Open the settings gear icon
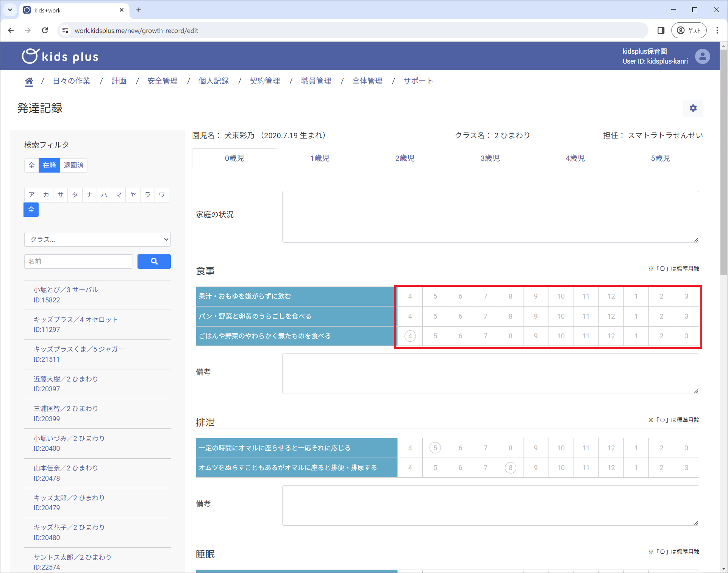Image resolution: width=728 pixels, height=573 pixels. coord(693,108)
